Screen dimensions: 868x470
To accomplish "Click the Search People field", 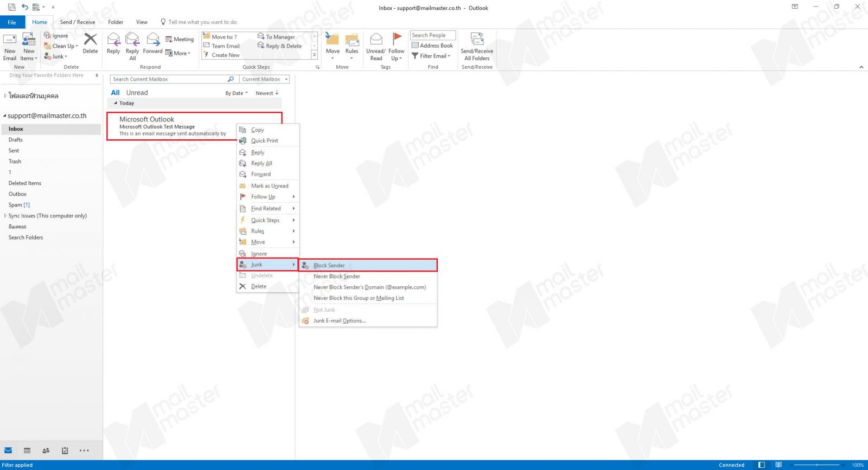I will pos(433,35).
